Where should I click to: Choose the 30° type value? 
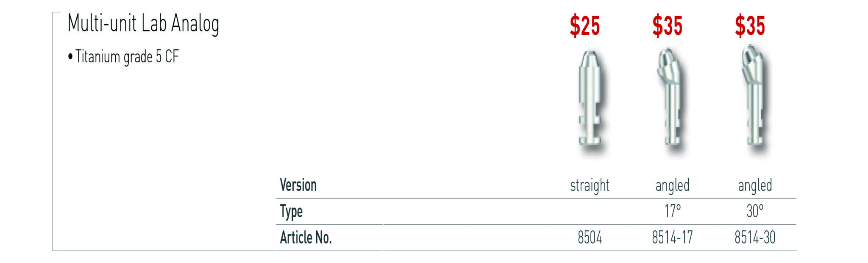[x=755, y=211]
